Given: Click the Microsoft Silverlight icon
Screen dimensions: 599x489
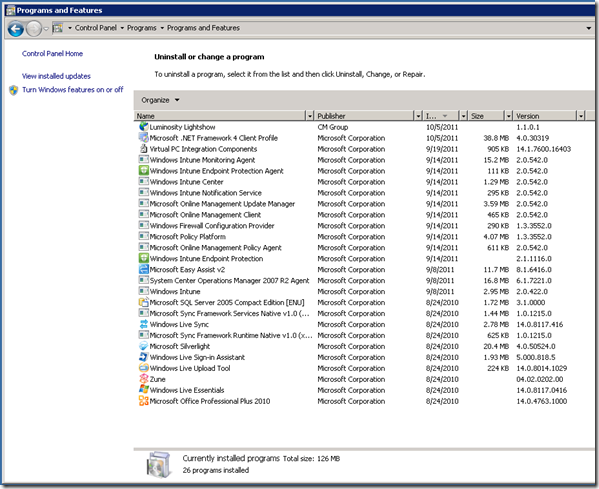Looking at the screenshot, I should click(143, 346).
